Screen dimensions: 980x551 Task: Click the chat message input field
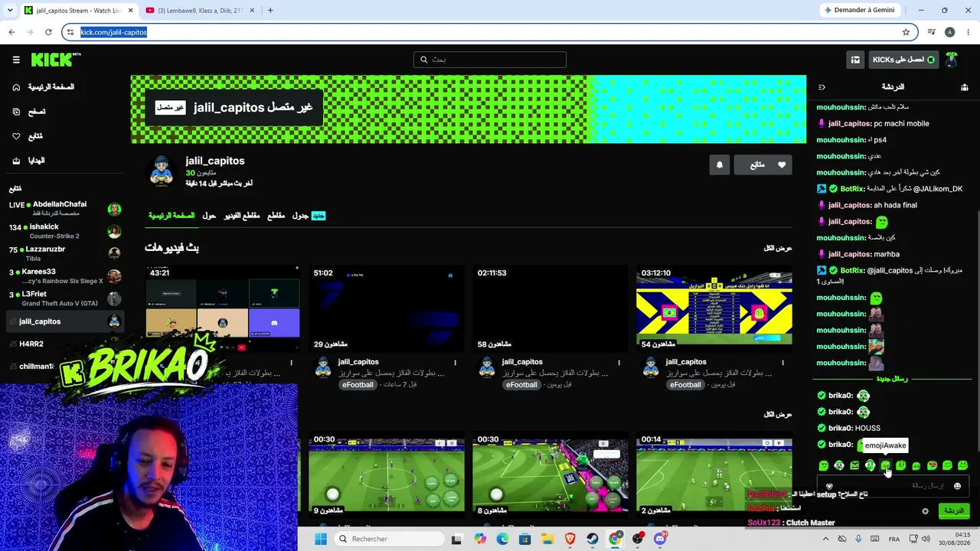point(893,486)
